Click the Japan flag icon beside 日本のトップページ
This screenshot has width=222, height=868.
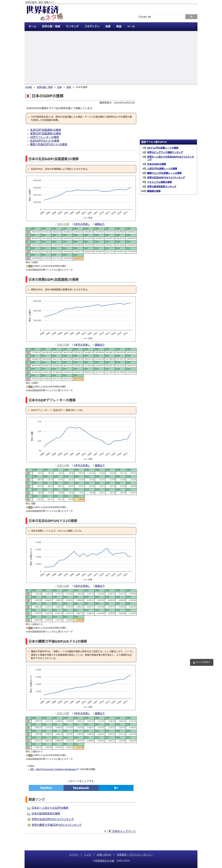tap(109, 831)
